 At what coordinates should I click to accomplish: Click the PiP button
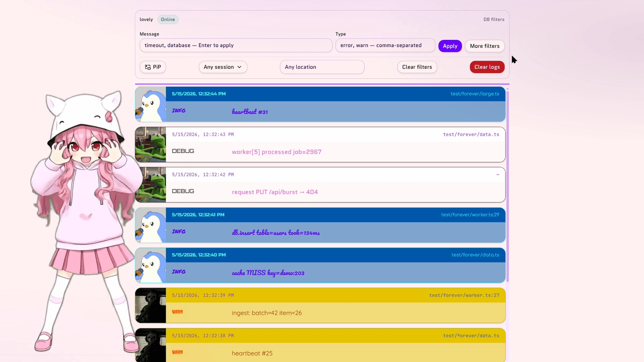153,67
